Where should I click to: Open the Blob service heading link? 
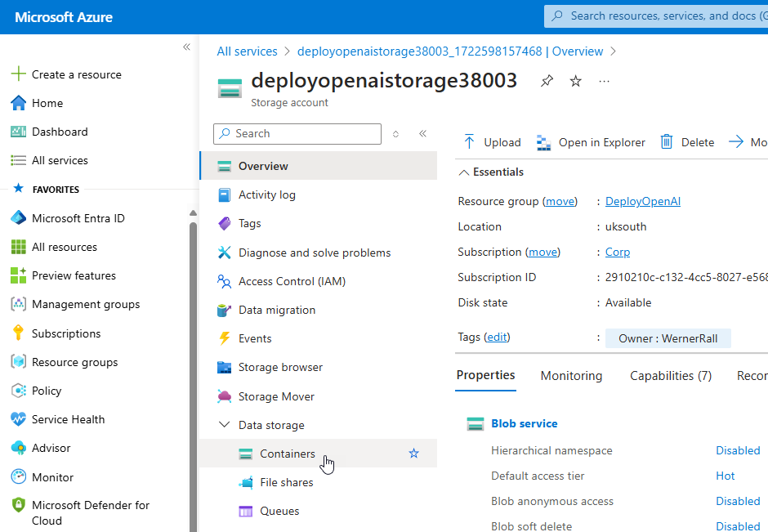click(x=524, y=424)
